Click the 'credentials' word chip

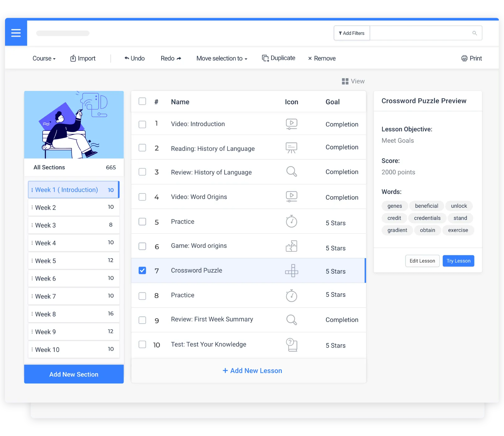pyautogui.click(x=427, y=218)
